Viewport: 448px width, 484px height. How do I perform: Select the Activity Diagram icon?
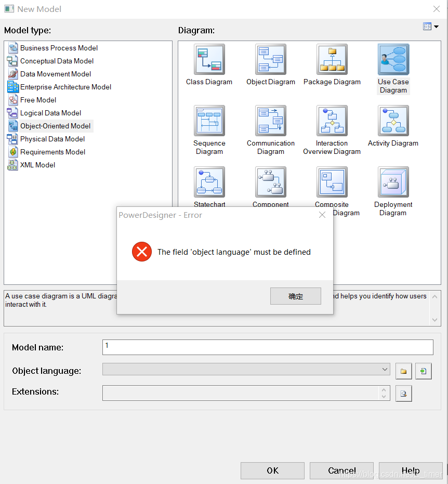click(x=393, y=121)
